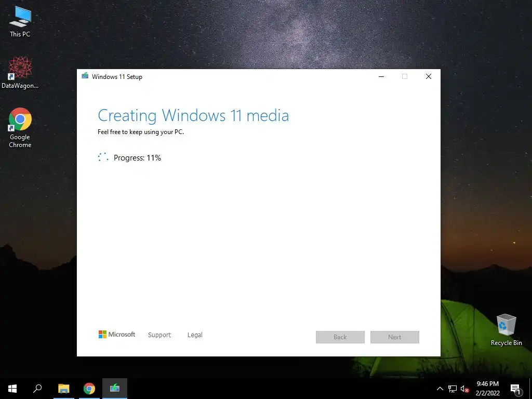
Task: Select the DataWagon desktop shortcut
Action: click(20, 73)
